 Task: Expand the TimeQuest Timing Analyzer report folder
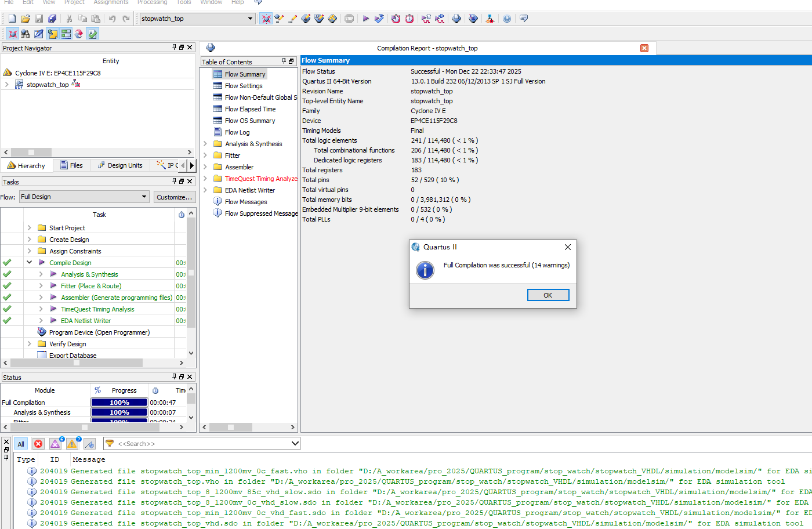tap(205, 178)
